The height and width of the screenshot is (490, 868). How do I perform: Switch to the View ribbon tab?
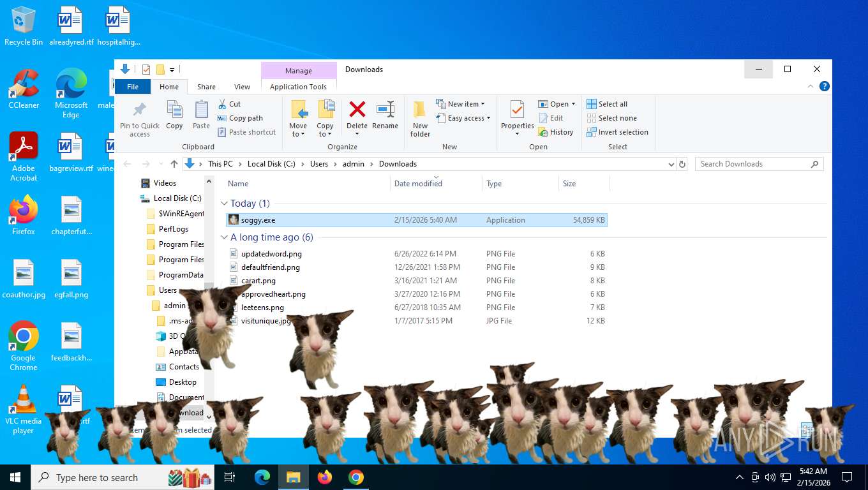tap(242, 87)
